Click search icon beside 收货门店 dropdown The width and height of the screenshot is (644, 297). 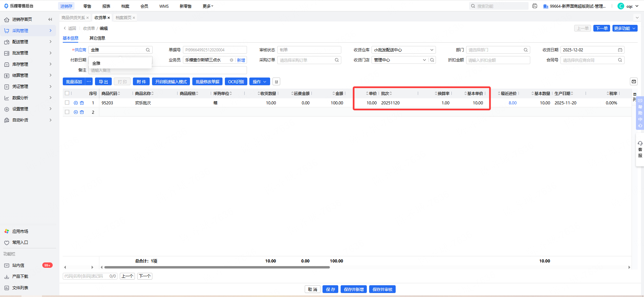click(x=432, y=60)
